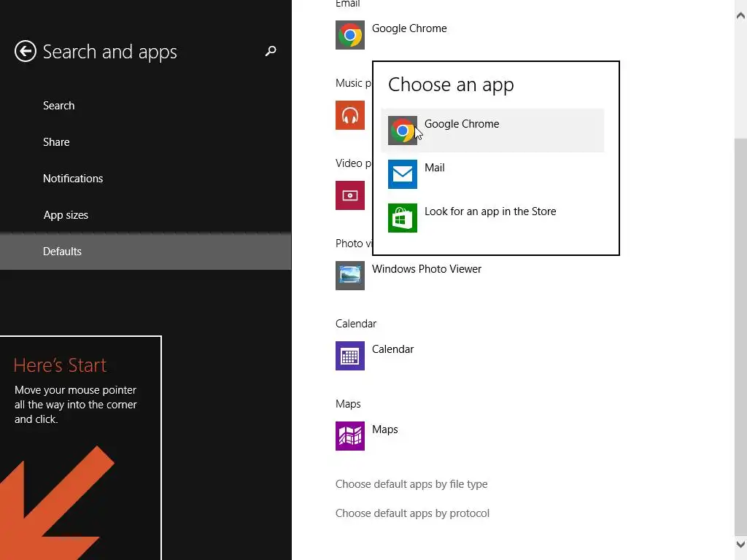Click the scrollbar up arrow
Image resolution: width=747 pixels, height=560 pixels.
pos(740,15)
